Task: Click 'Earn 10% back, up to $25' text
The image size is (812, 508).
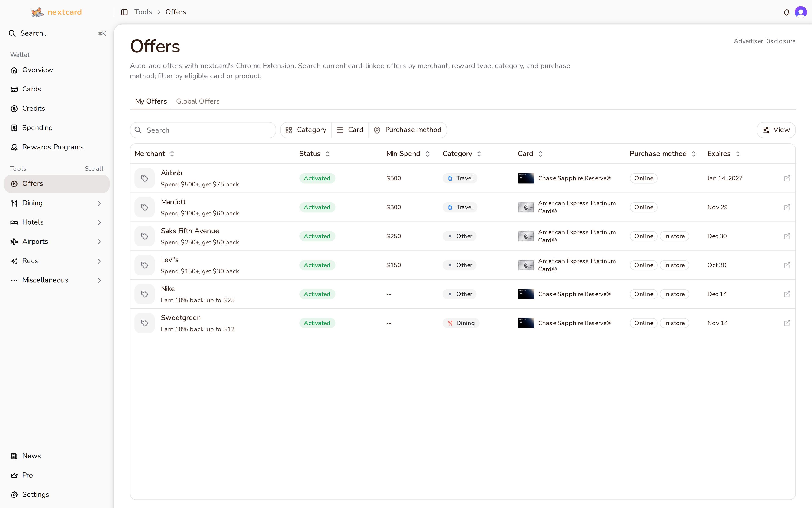Action: (198, 300)
